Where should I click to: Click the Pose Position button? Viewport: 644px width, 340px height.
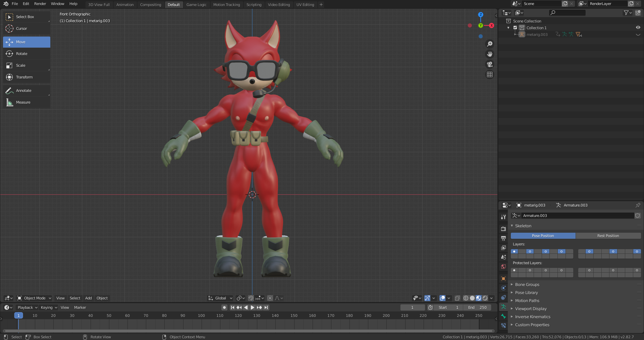click(543, 236)
